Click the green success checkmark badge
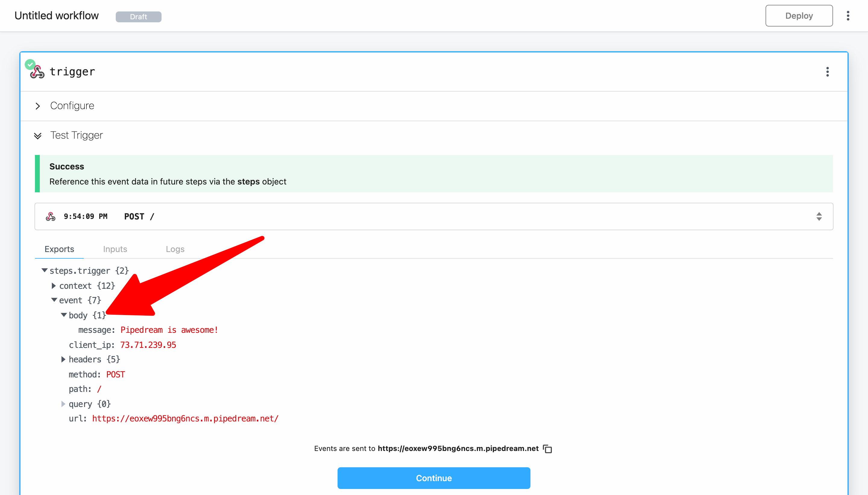The image size is (868, 495). click(30, 64)
